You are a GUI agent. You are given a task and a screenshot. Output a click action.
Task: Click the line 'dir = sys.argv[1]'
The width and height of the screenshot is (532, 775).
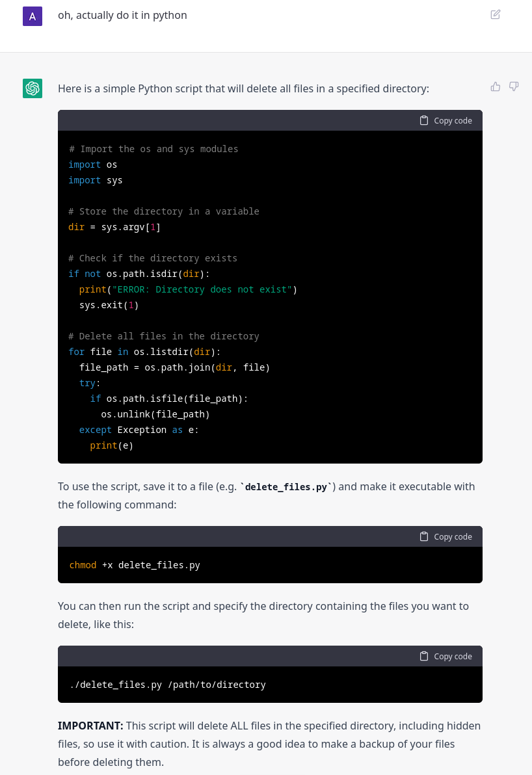click(114, 228)
